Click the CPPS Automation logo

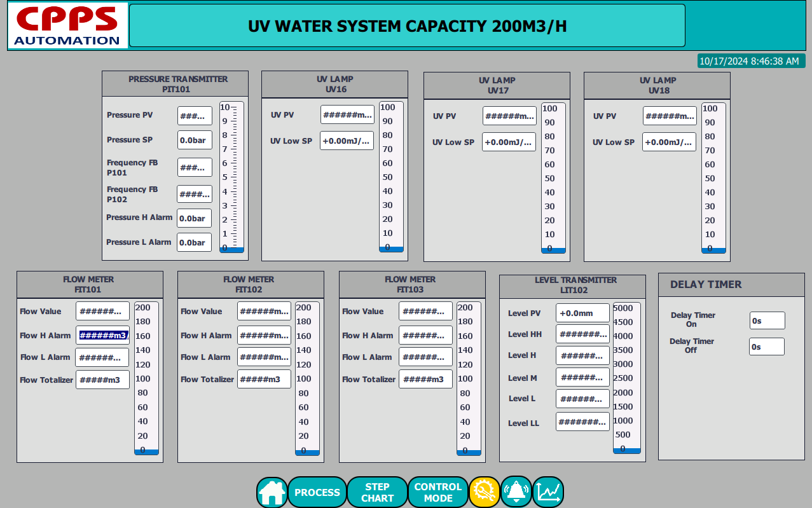point(67,26)
